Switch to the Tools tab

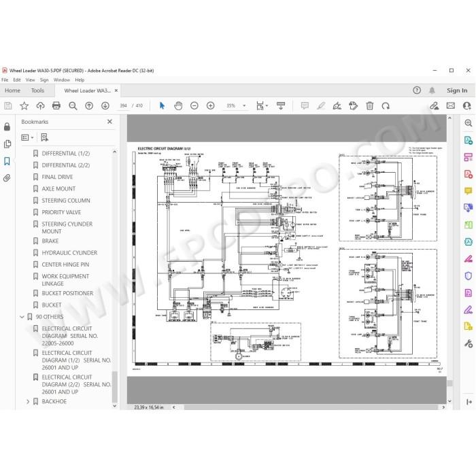(x=37, y=90)
